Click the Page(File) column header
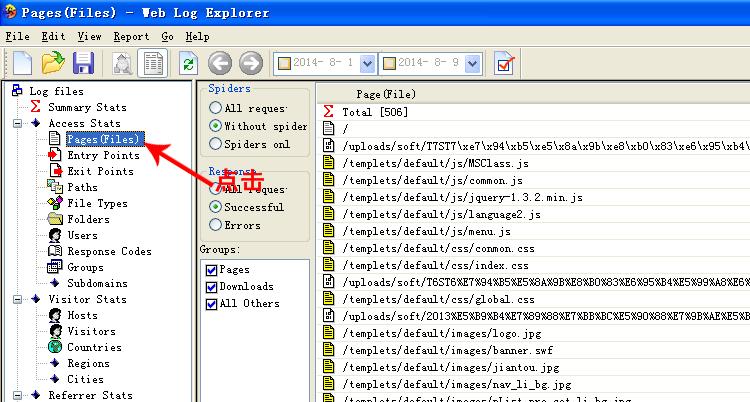Image resolution: width=750 pixels, height=402 pixels. tap(386, 94)
